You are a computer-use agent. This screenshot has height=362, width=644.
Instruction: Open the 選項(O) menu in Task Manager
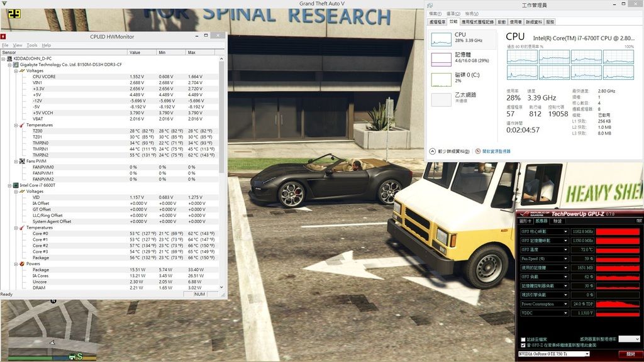[453, 14]
